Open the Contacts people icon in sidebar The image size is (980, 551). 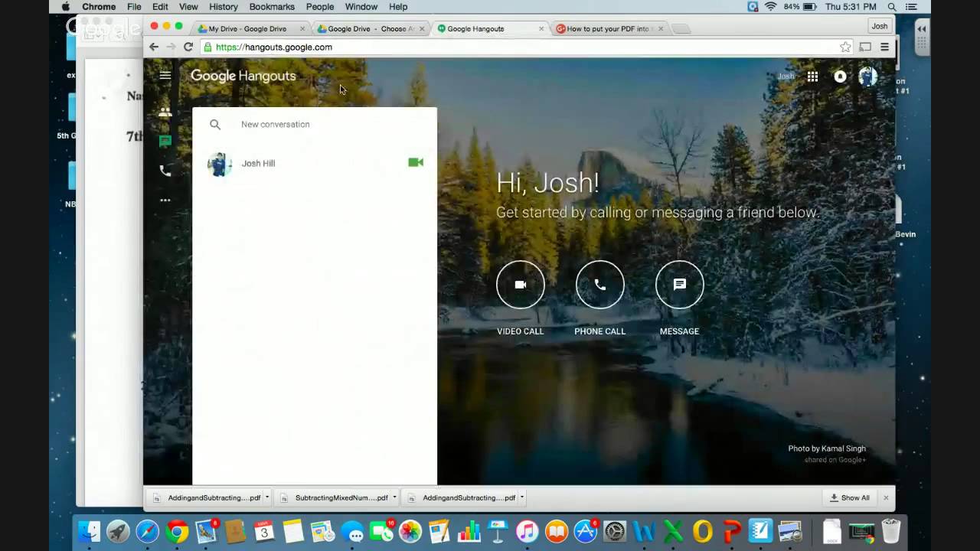(165, 112)
